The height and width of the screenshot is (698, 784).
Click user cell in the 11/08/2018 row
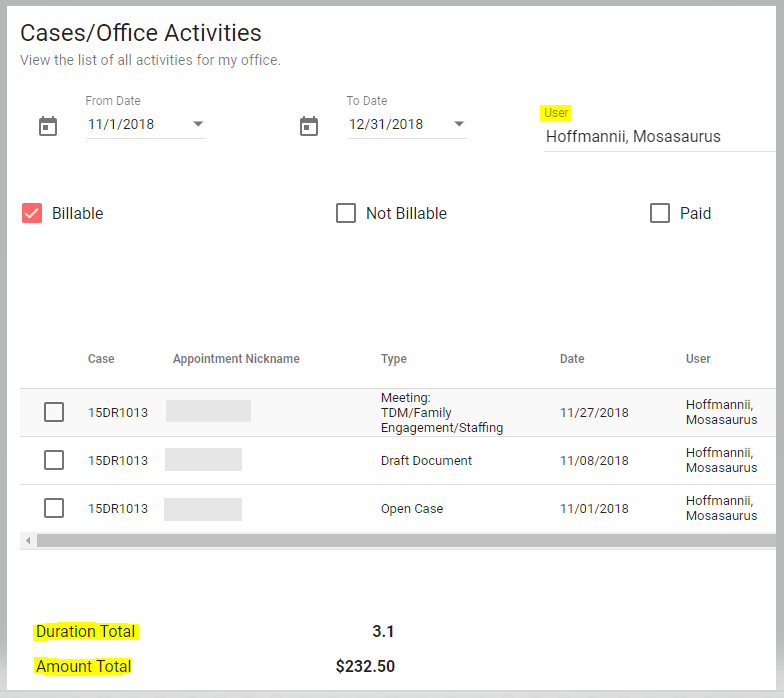click(722, 460)
